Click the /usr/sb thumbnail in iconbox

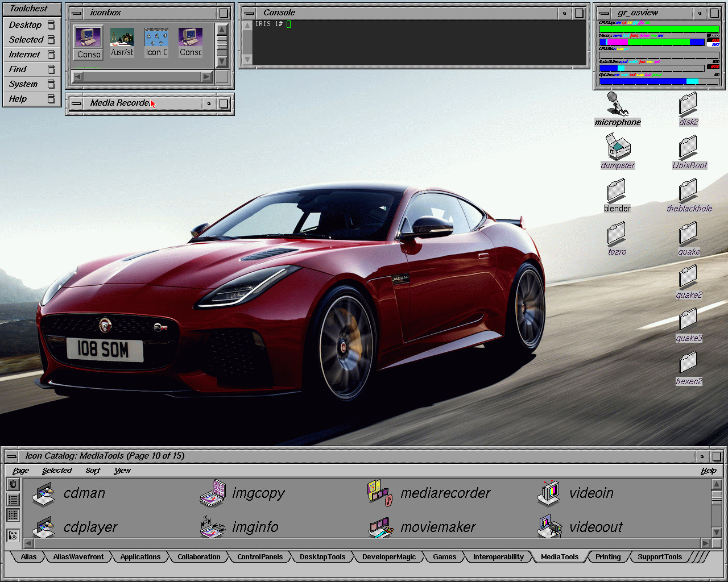(x=122, y=43)
